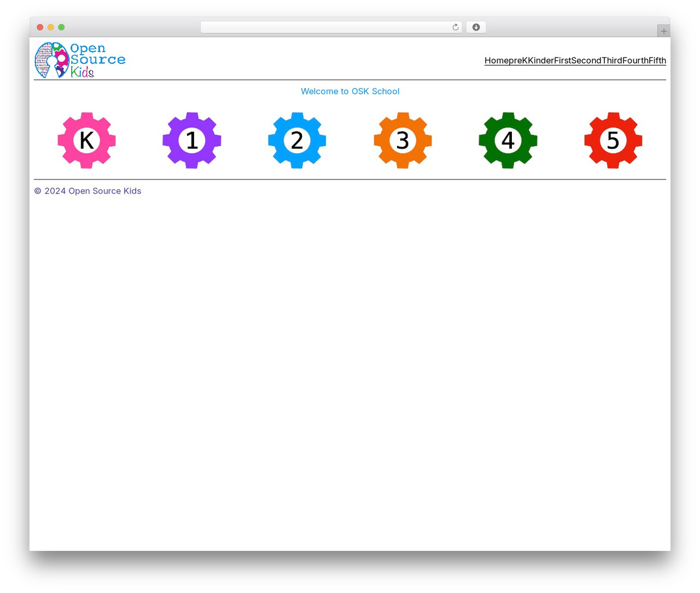This screenshot has height=593, width=700.
Task: Add a new browser tab with the plus
Action: [x=663, y=31]
